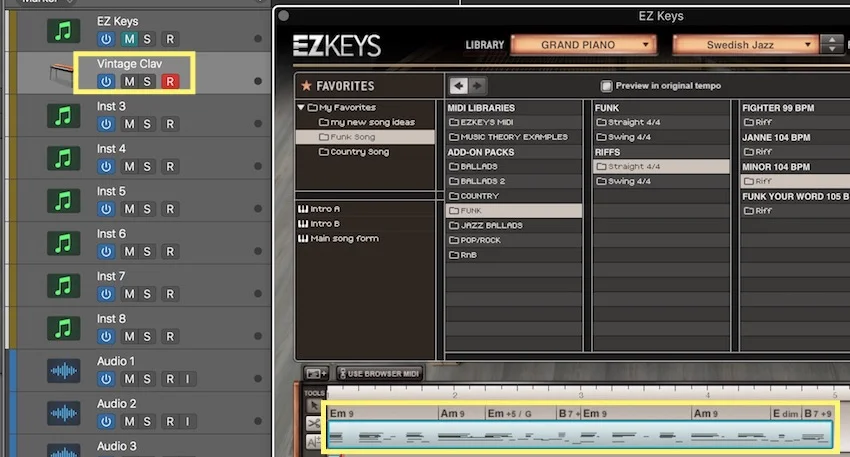Go forward with the browser right arrow

click(477, 86)
